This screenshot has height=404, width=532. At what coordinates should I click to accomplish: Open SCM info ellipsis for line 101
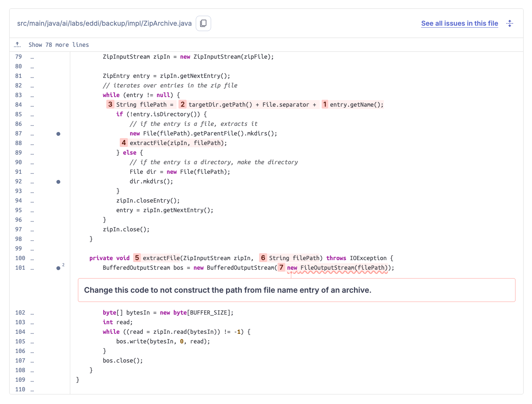(x=32, y=268)
